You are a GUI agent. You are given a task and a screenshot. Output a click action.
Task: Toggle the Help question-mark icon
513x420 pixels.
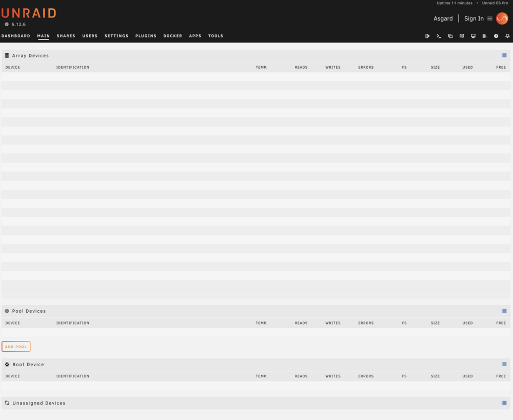[x=496, y=36]
